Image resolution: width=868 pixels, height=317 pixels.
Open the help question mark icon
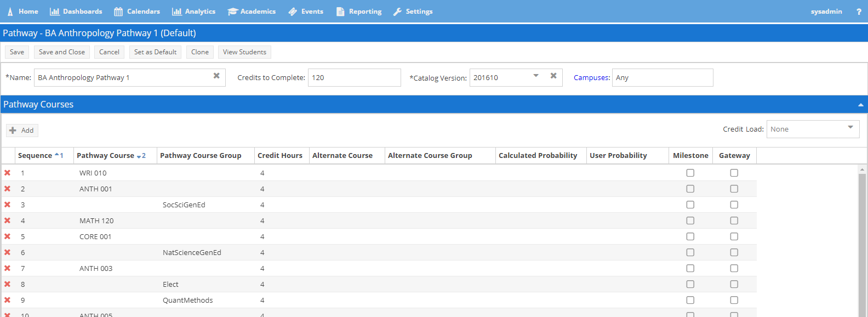[x=859, y=12]
